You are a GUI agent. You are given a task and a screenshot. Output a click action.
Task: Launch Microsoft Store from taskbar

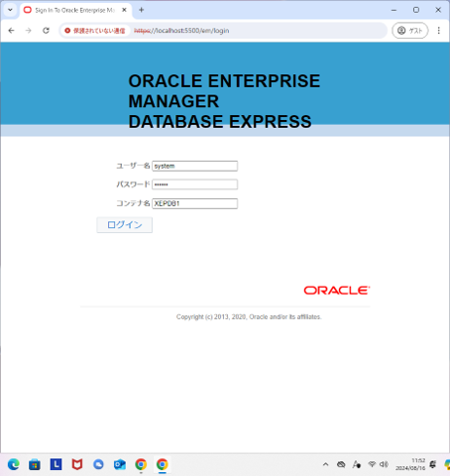pyautogui.click(x=35, y=464)
